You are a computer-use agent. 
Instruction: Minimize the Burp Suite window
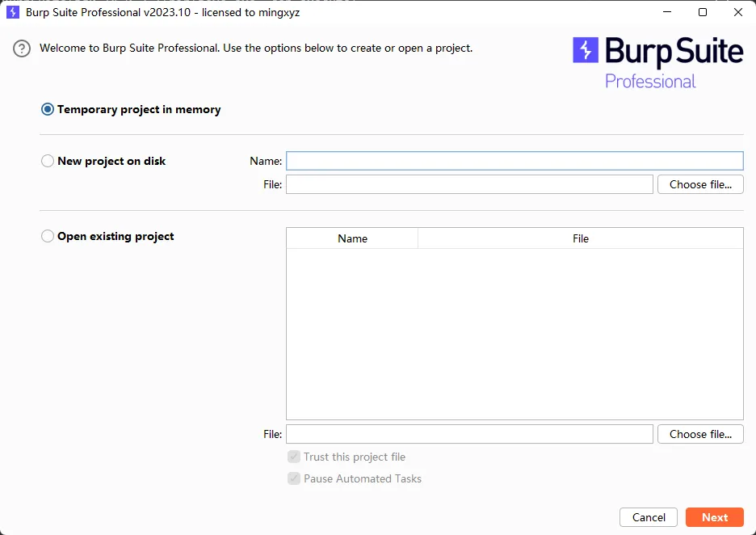pos(667,12)
